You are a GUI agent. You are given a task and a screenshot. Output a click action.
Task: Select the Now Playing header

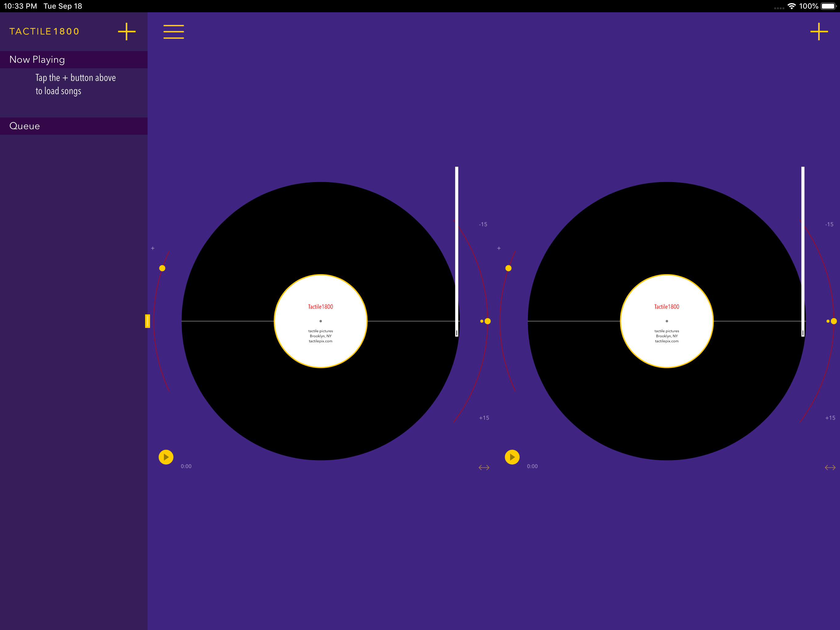coord(37,59)
